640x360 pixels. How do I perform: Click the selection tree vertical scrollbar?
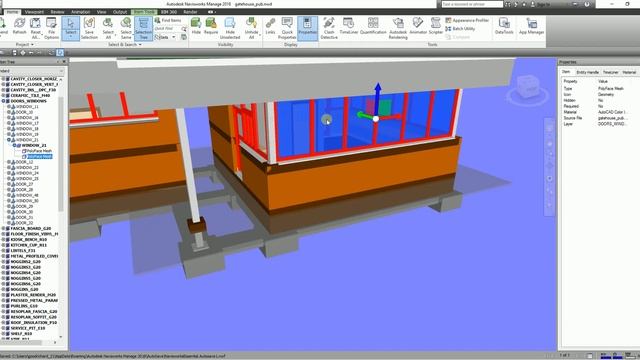pyautogui.click(x=61, y=154)
